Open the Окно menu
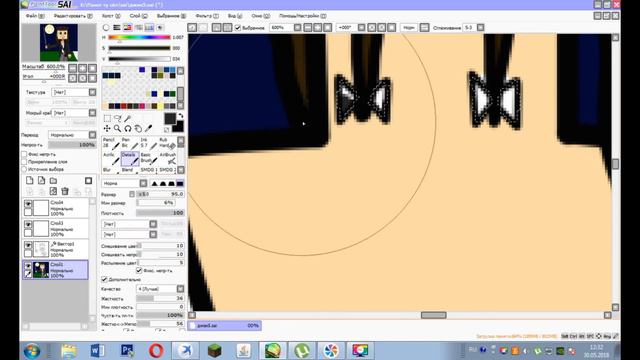The image size is (640, 360). pyautogui.click(x=260, y=16)
